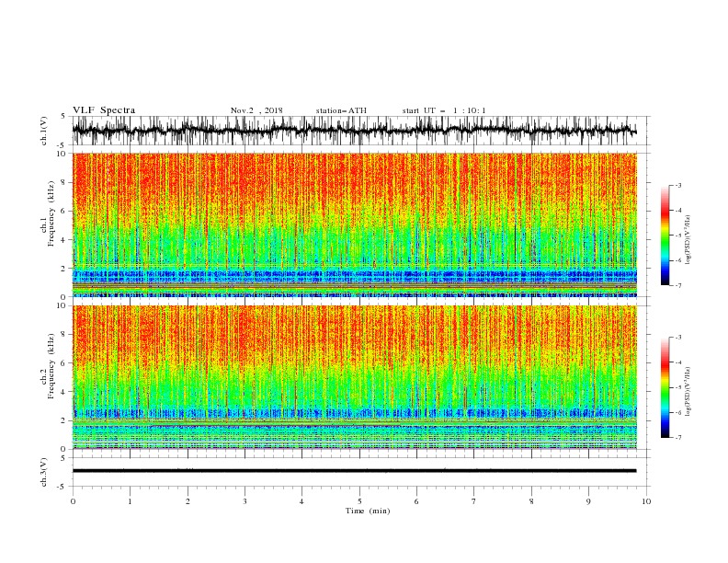Click the ch.1 PSD color scale bar
Viewport: 728px width, 563px height.
pos(665,235)
